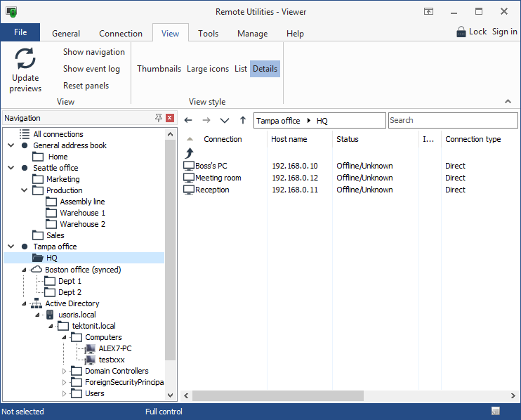Click the ribbon display options icon in title bar
The width and height of the screenshot is (521, 420).
tap(428, 12)
